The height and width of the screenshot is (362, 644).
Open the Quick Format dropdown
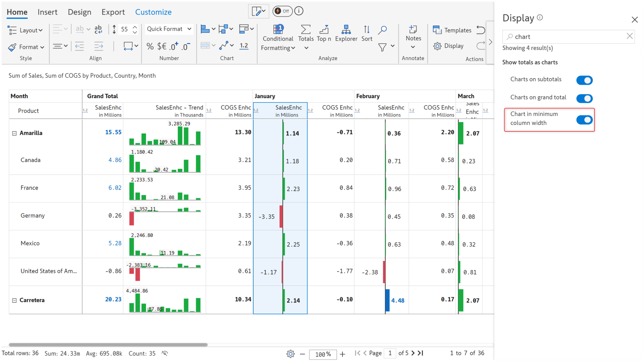coord(169,29)
